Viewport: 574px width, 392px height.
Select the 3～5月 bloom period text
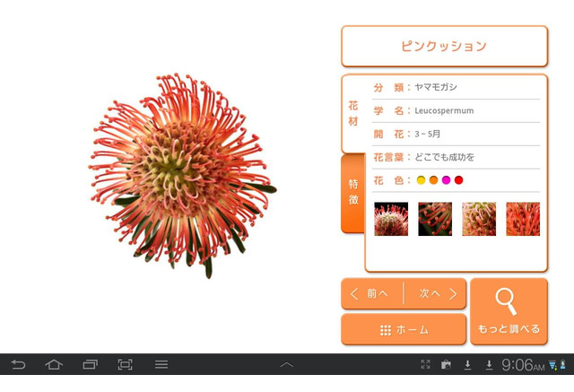coord(427,134)
